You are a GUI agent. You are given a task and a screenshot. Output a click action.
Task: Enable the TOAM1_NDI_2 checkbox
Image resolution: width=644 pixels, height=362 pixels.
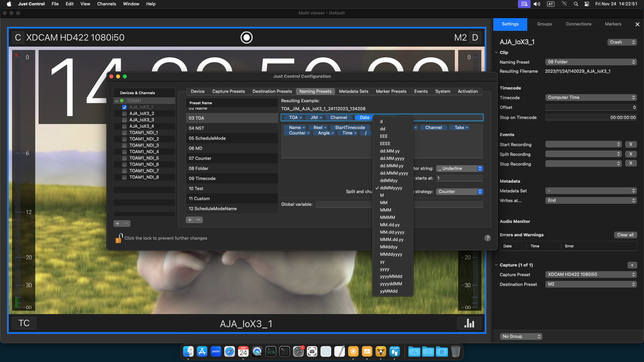124,139
